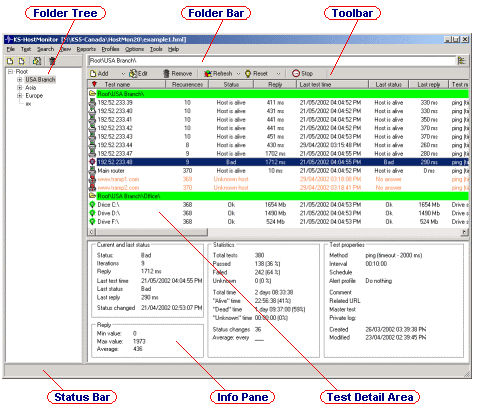480x410 pixels.
Task: Open the Reports menu
Action: (x=86, y=49)
